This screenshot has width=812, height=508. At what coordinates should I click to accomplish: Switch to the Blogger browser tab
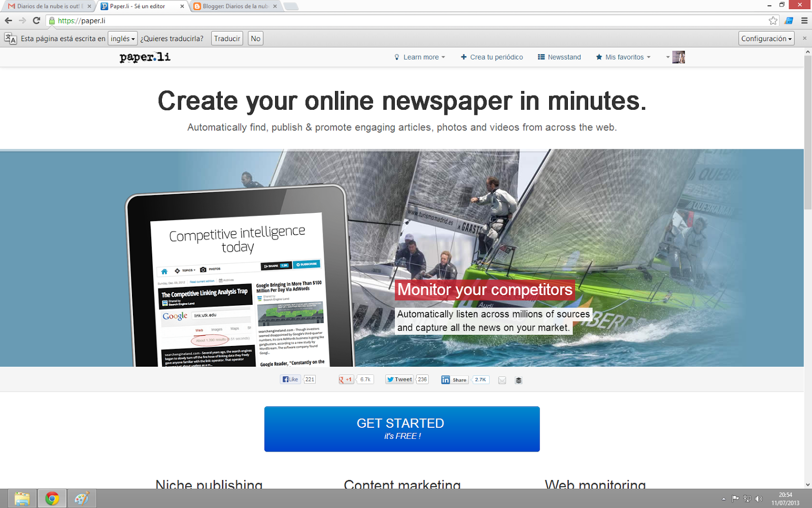pyautogui.click(x=231, y=7)
